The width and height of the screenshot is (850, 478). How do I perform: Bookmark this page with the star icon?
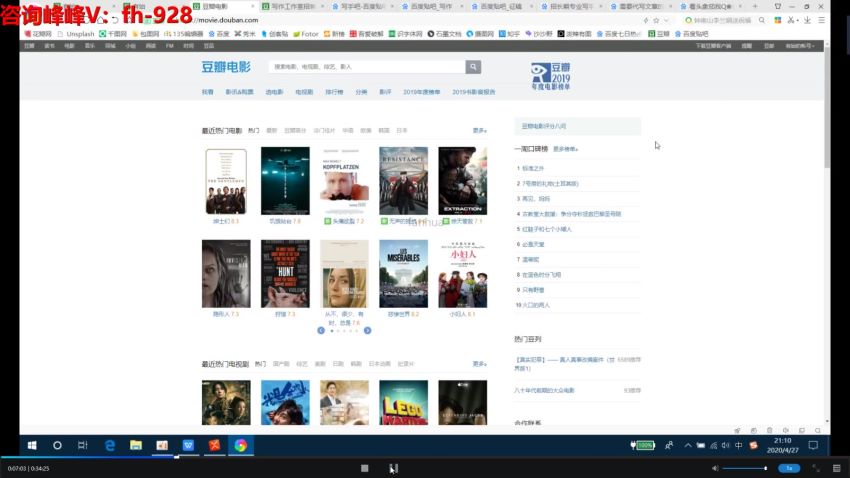656,20
